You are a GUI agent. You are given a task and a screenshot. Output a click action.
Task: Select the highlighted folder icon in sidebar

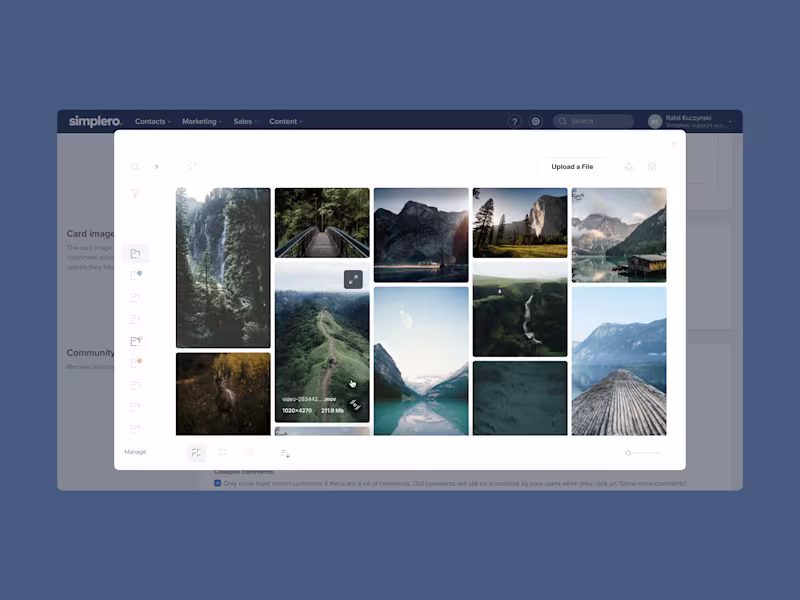click(x=135, y=254)
